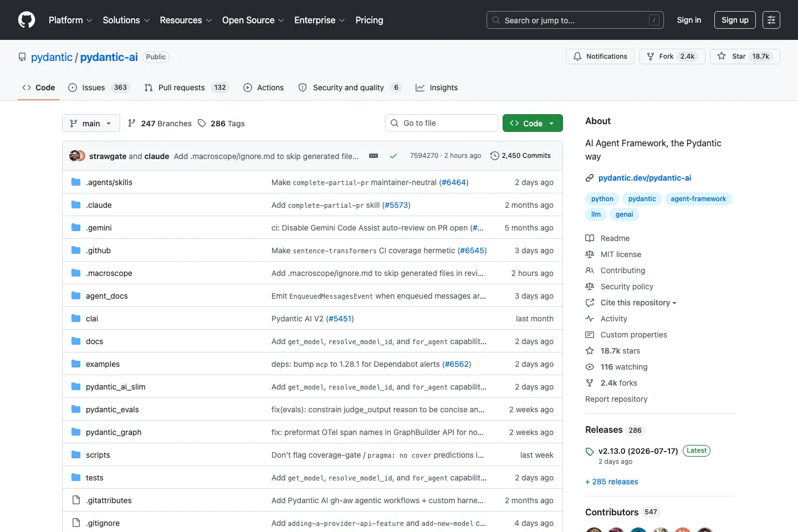Viewport: 798px width, 532px height.
Task: Expand Cite this repository dropdown
Action: (x=638, y=303)
